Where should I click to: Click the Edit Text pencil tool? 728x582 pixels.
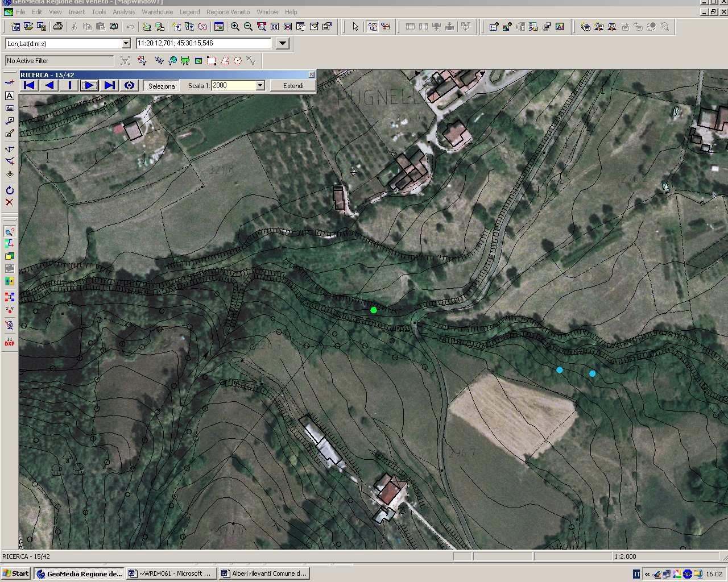[10, 134]
